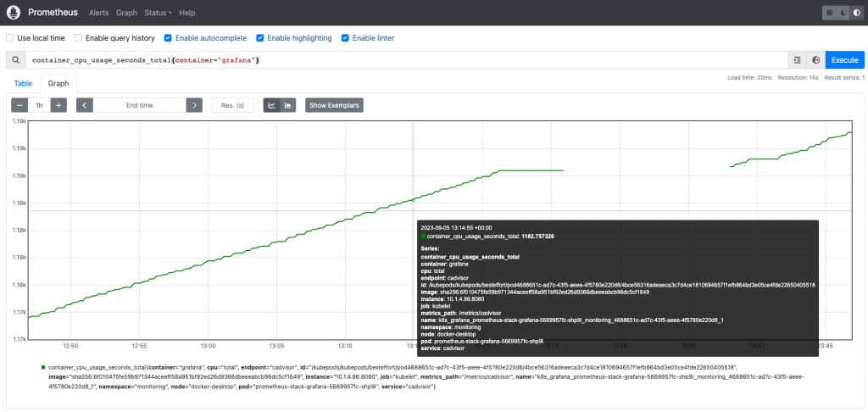The width and height of the screenshot is (868, 412).
Task: Enable query history checkbox
Action: tap(78, 38)
